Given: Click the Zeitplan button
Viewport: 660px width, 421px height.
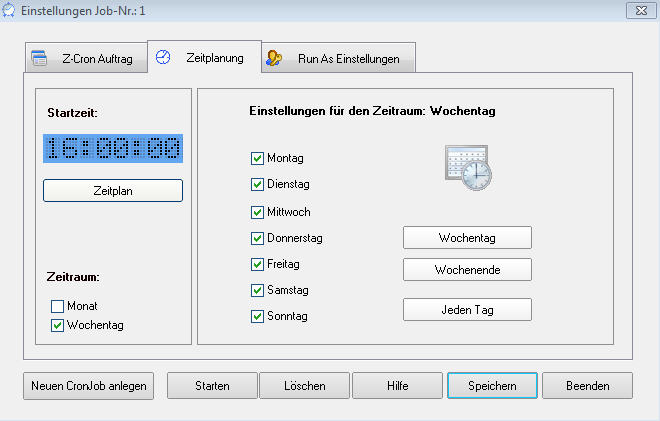Looking at the screenshot, I should [x=113, y=191].
